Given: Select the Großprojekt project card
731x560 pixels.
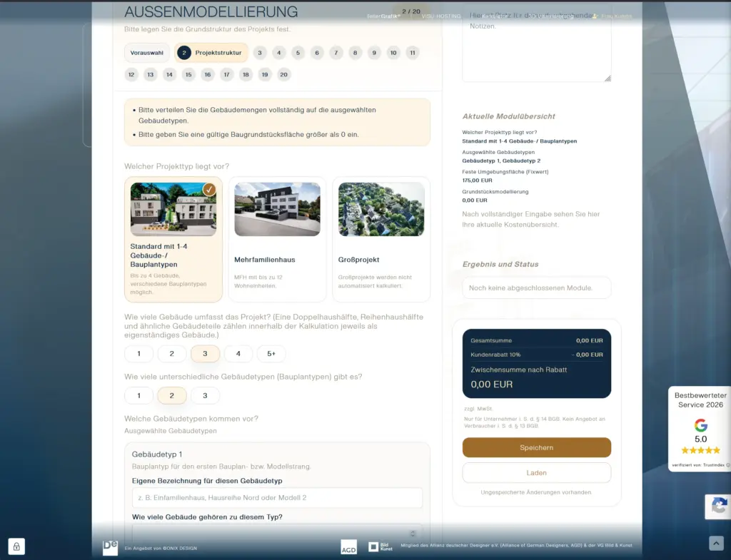Looking at the screenshot, I should point(381,240).
